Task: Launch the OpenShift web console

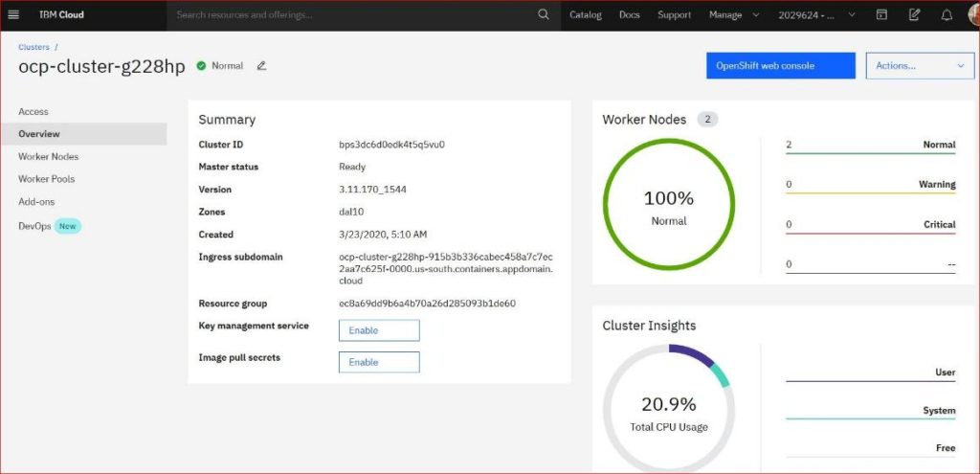Action: tap(781, 66)
